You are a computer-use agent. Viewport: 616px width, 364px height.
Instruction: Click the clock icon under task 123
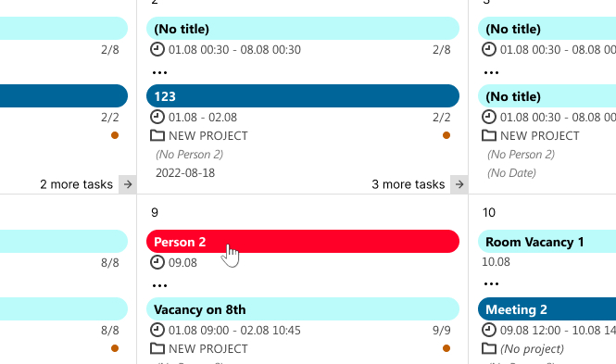coord(157,117)
